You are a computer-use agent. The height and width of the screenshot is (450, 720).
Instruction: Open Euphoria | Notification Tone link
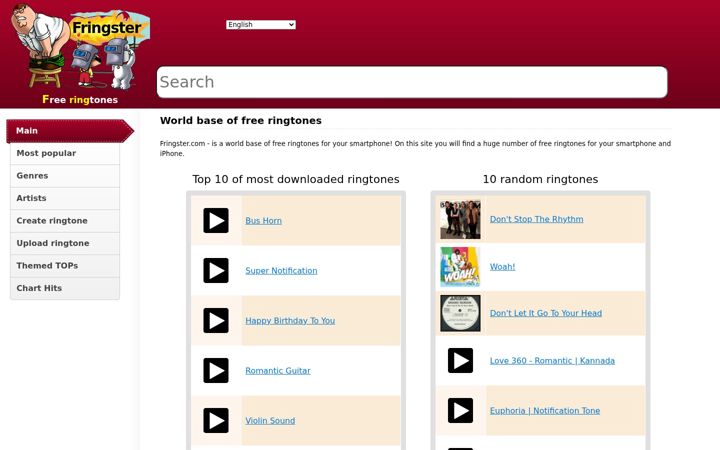click(x=545, y=411)
